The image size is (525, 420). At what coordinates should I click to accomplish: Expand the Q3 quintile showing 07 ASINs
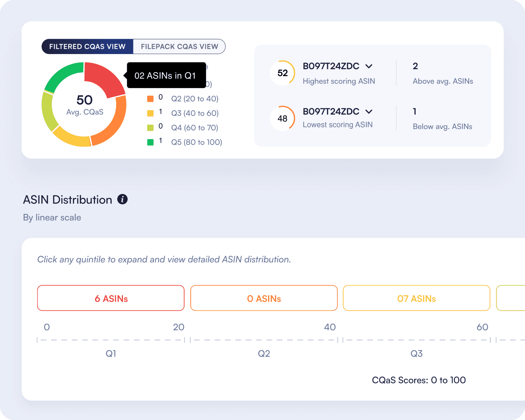click(417, 298)
